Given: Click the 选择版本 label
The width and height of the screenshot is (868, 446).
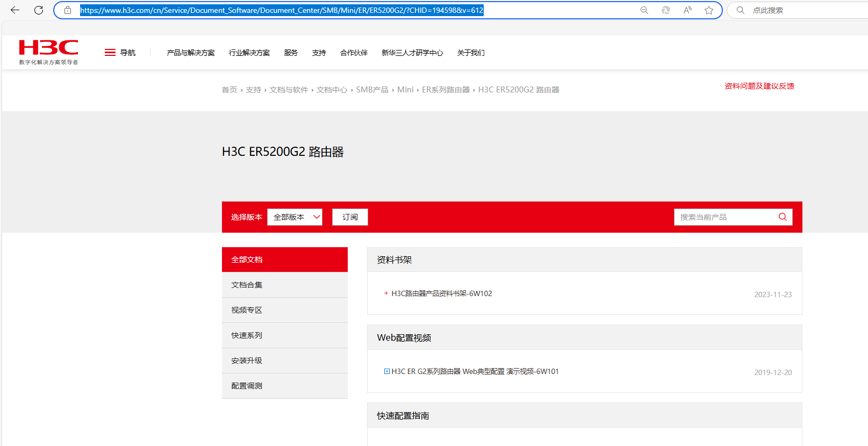Looking at the screenshot, I should tap(247, 217).
